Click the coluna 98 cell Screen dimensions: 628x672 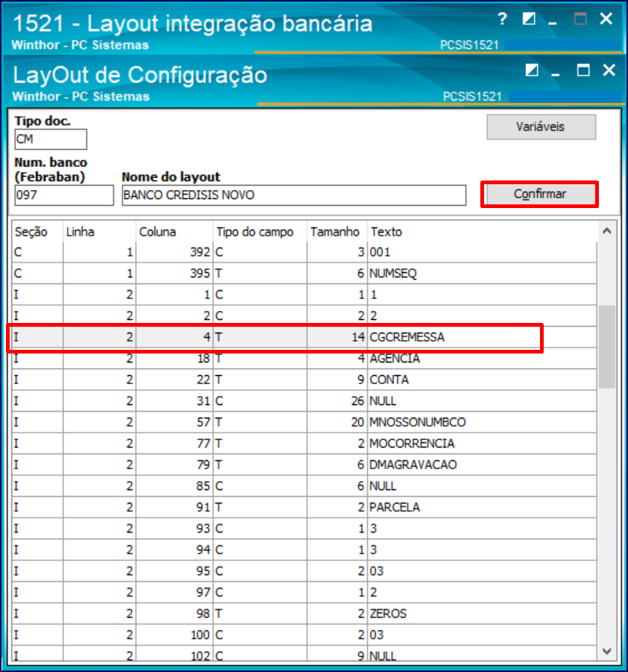tap(175, 614)
